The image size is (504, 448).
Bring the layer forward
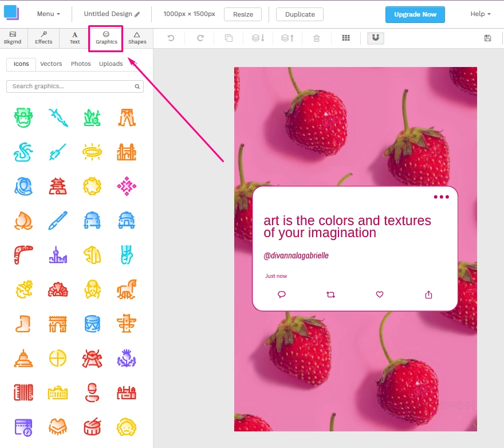pyautogui.click(x=288, y=38)
